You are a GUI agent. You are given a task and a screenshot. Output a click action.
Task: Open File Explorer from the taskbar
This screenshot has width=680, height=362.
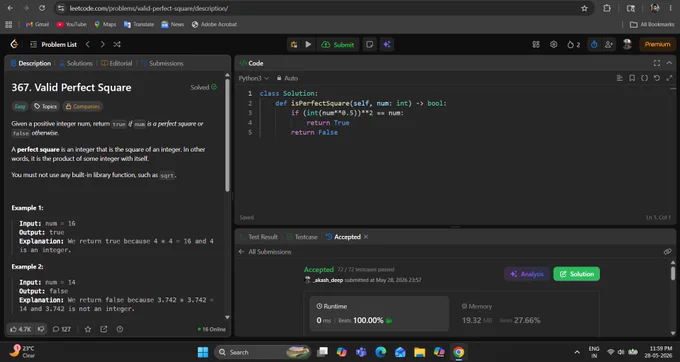coord(419,352)
